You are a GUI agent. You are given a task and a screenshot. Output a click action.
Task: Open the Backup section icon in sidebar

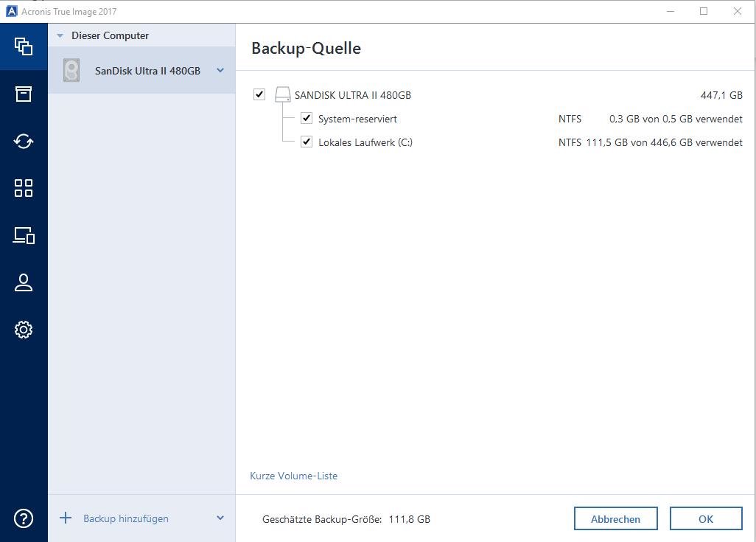(x=24, y=46)
